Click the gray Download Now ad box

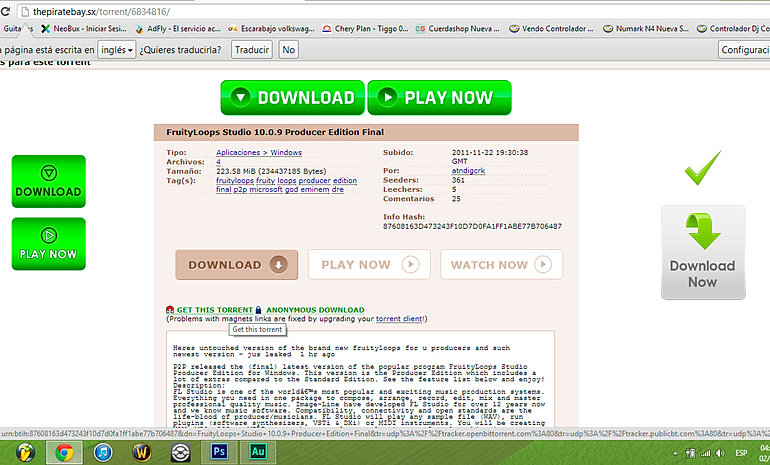pyautogui.click(x=703, y=252)
